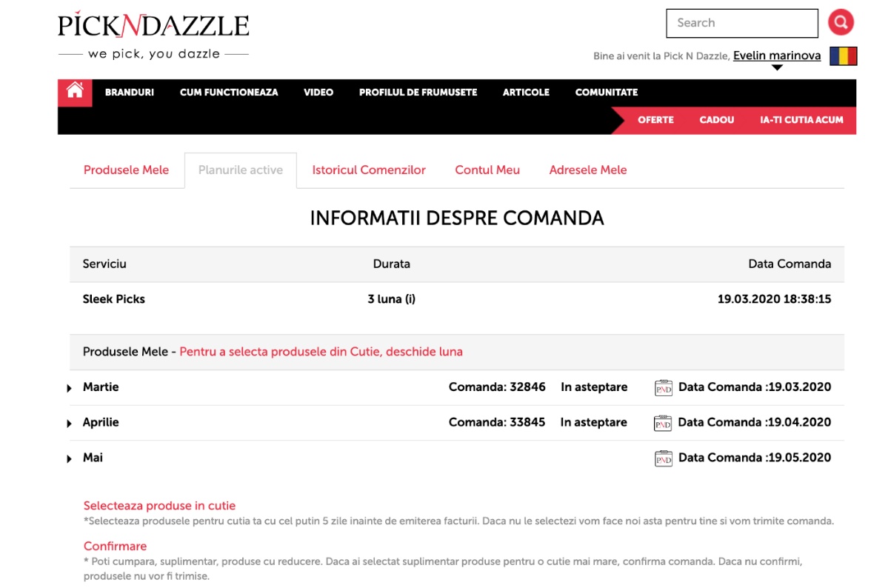Click the Martie month label

[101, 387]
